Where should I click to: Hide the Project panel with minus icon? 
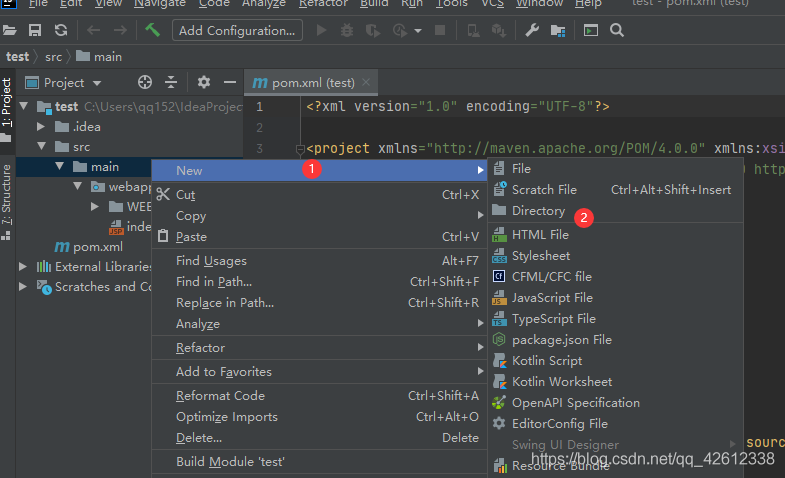pos(230,82)
